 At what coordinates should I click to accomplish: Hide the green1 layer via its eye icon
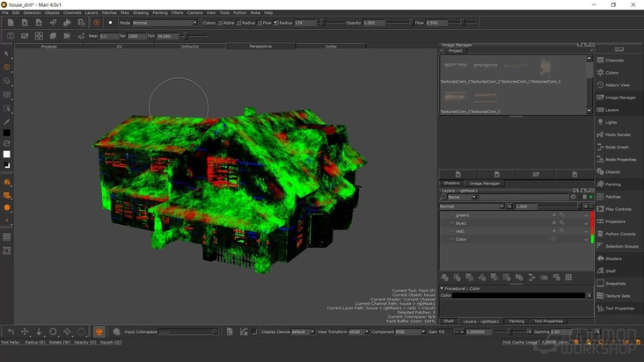click(x=451, y=215)
